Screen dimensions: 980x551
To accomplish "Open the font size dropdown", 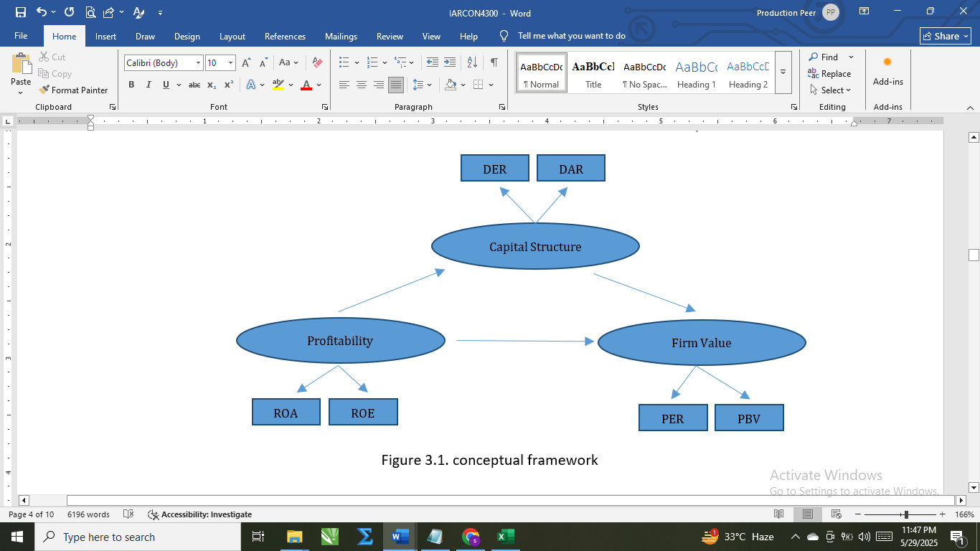I will 230,63.
